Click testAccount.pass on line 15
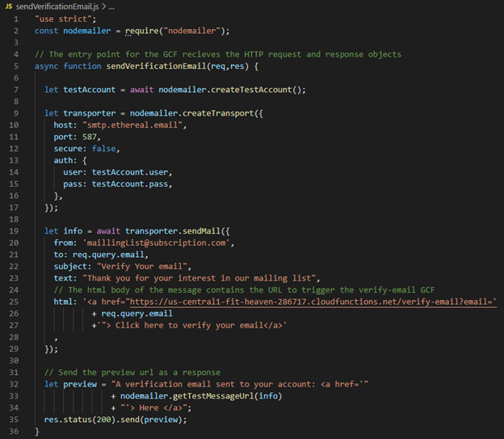Image resolution: width=504 pixels, height=439 pixels. [x=130, y=184]
